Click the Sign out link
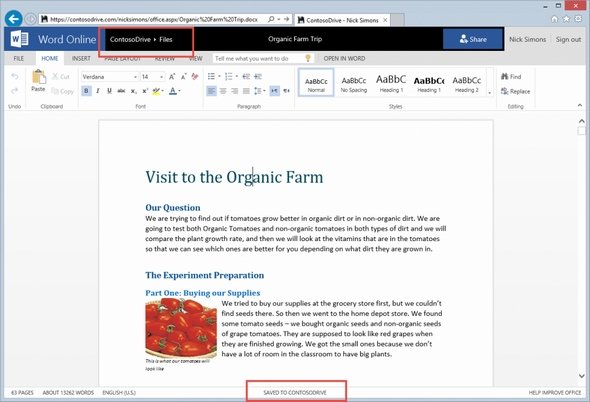590x402 pixels. pos(568,39)
